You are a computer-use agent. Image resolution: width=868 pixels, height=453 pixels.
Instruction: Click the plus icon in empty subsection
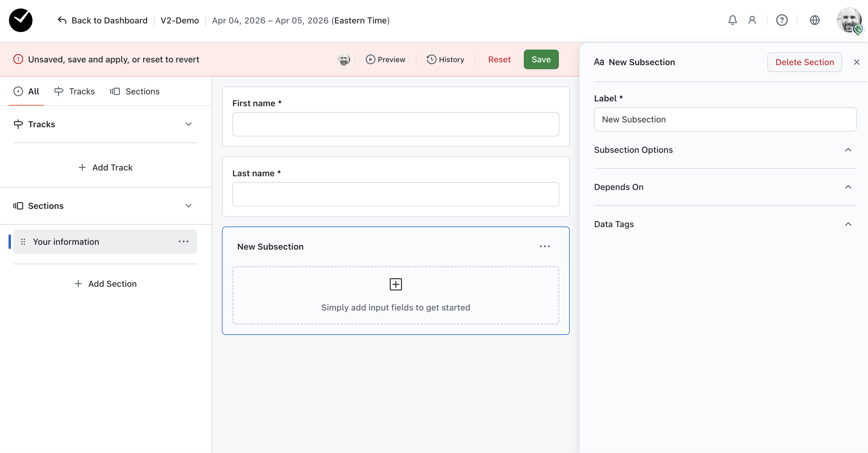396,284
